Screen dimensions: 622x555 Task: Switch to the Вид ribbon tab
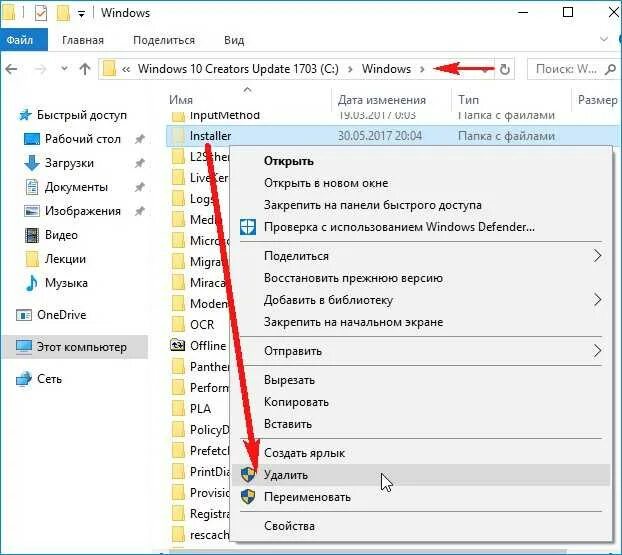(234, 40)
